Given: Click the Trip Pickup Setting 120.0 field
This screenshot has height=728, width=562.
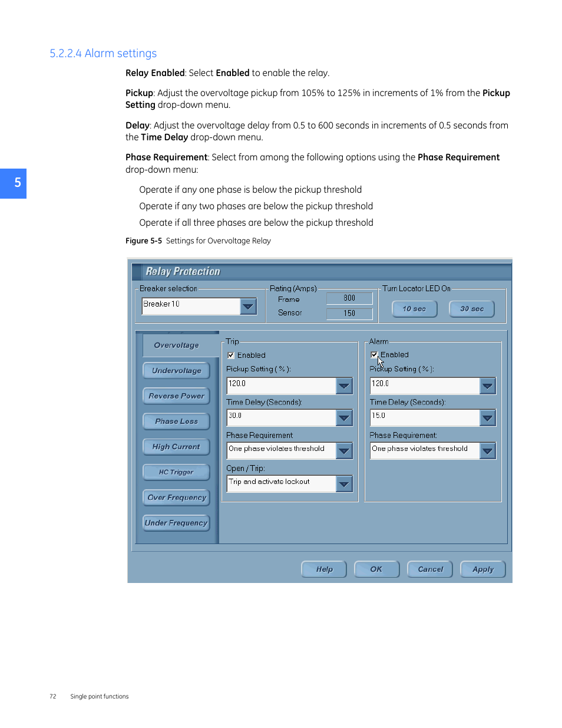Looking at the screenshot, I should coord(282,386).
